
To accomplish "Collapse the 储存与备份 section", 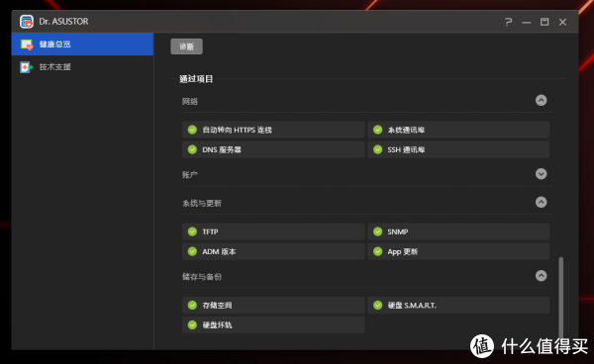I will (541, 275).
